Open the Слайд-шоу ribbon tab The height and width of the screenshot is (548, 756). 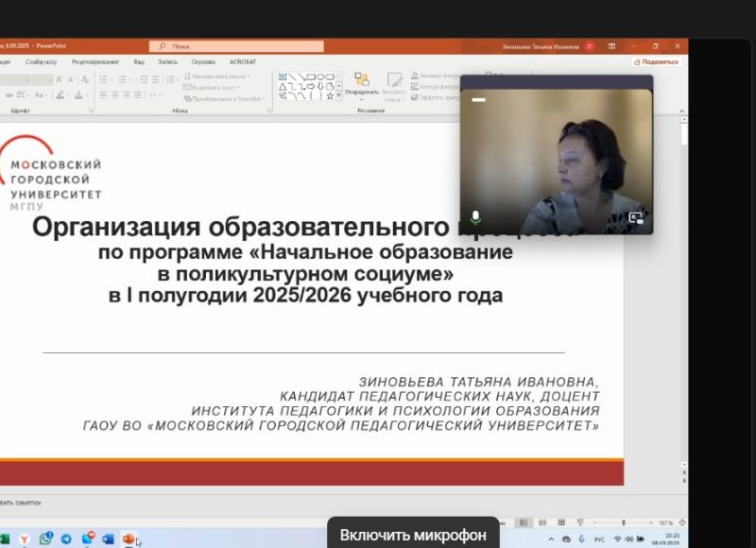coord(42,61)
